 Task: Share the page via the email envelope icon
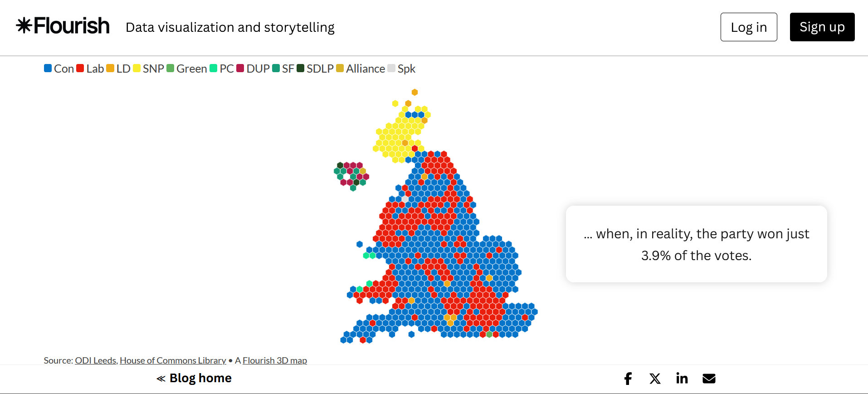(709, 378)
